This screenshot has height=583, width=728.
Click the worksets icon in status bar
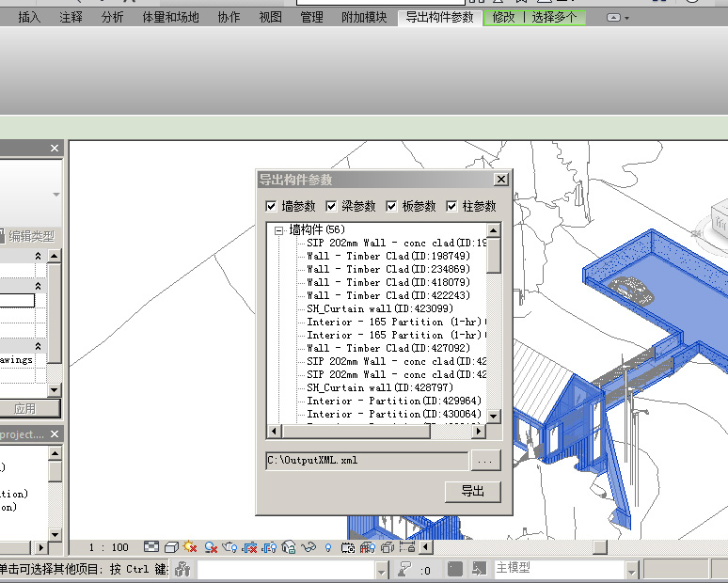coord(183,569)
